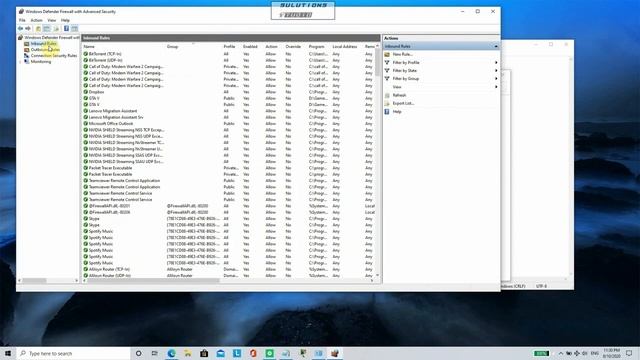Expand the View submenu arrow in Actions
The height and width of the screenshot is (360, 640).
point(496,87)
